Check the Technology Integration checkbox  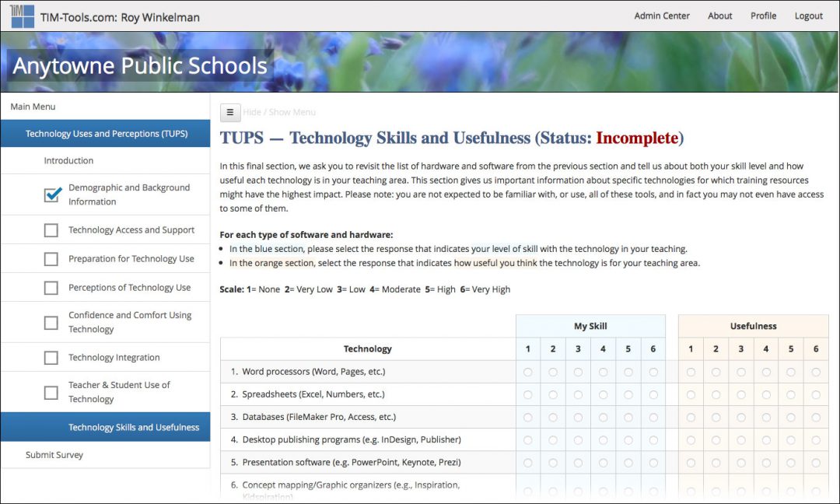pos(51,358)
